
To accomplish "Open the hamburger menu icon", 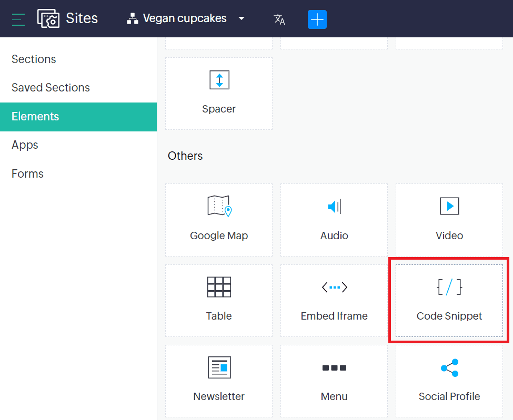I will pos(18,19).
